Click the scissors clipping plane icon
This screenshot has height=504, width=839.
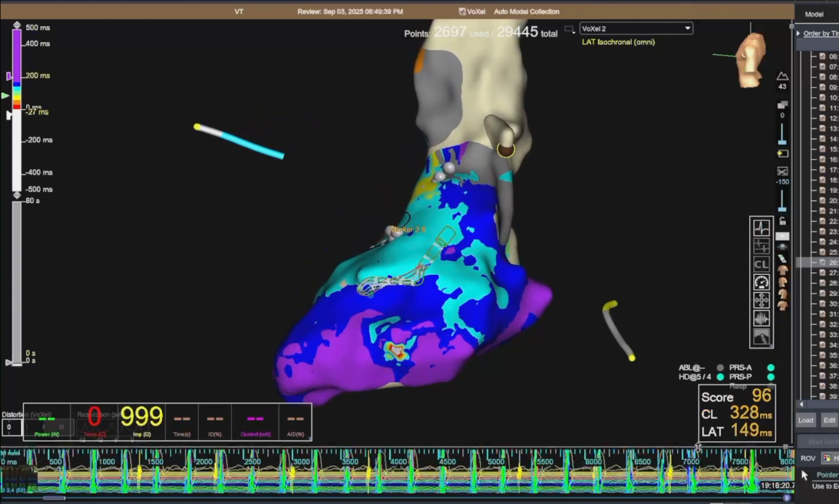click(782, 171)
